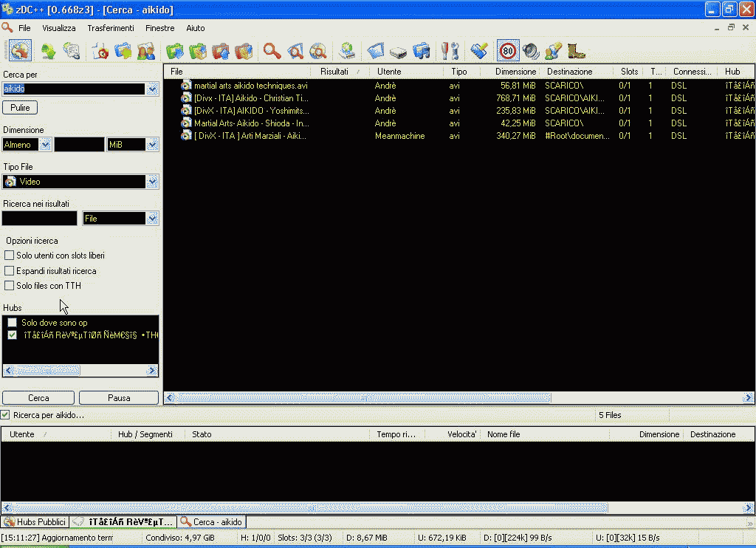Select the martial arts aikido techniques.avi result
This screenshot has height=548, width=756.
[250, 86]
